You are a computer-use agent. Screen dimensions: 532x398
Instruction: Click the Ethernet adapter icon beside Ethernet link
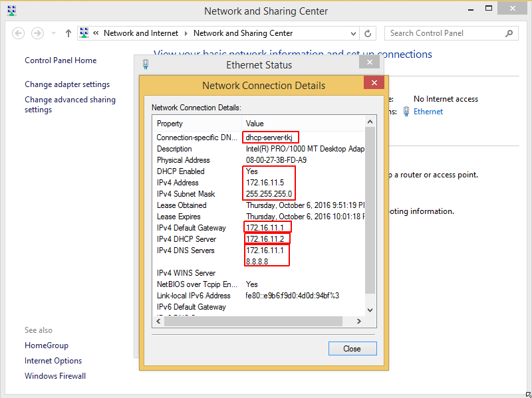(406, 112)
